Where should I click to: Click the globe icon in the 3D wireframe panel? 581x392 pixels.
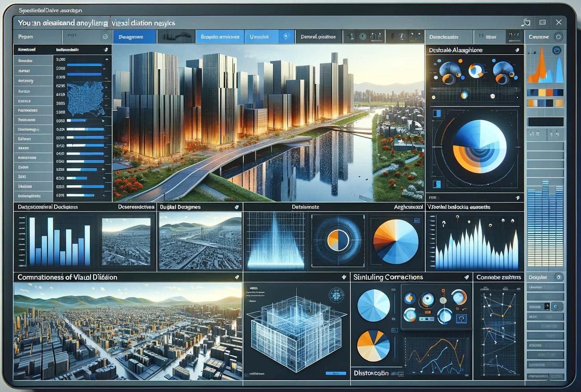tap(336, 296)
